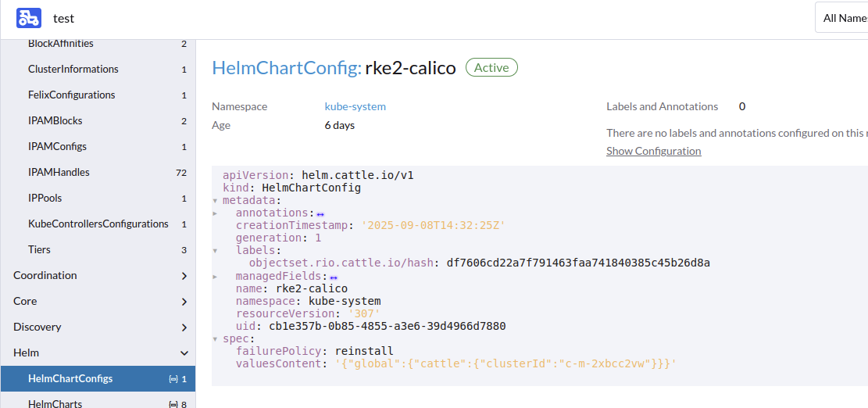Click the HelmCharts custom resource icon

point(172,405)
